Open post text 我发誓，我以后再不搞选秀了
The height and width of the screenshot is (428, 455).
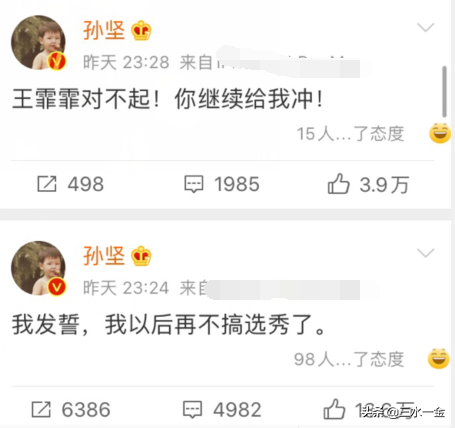169,325
